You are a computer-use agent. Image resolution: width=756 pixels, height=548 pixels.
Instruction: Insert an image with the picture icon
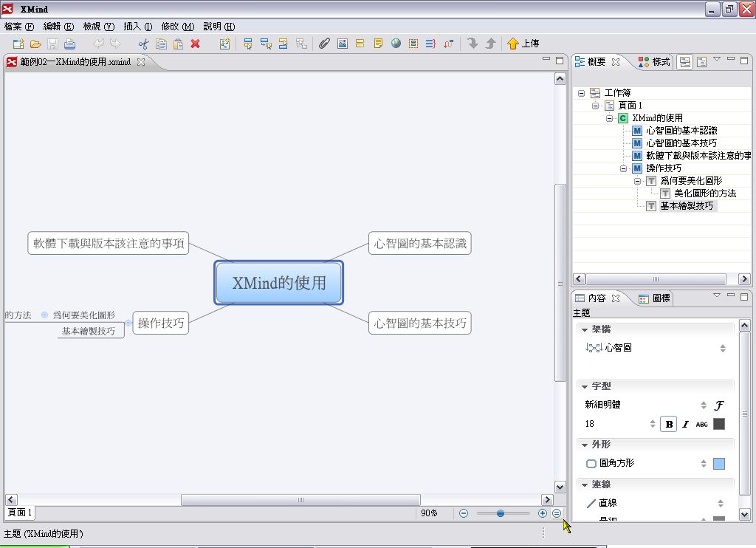[x=343, y=44]
